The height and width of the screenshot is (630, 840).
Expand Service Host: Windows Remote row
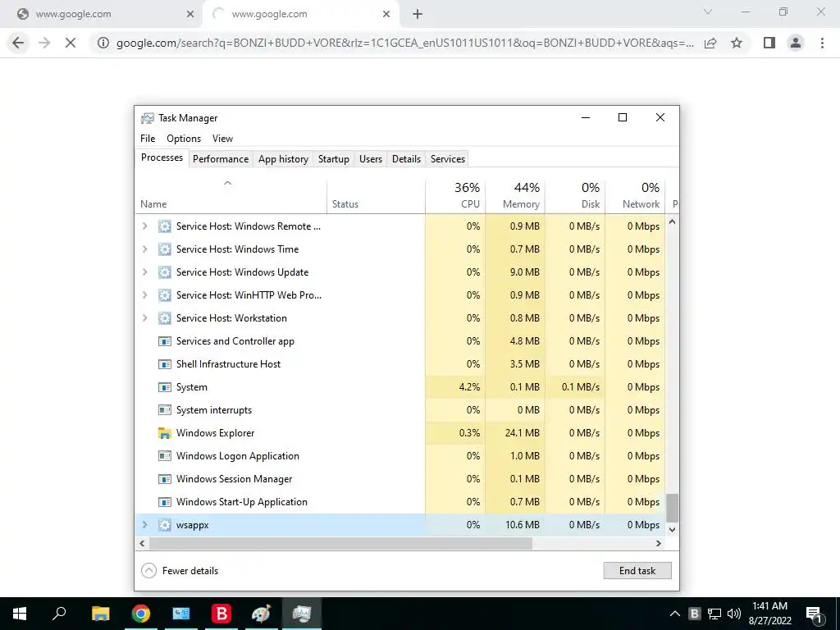(x=144, y=226)
